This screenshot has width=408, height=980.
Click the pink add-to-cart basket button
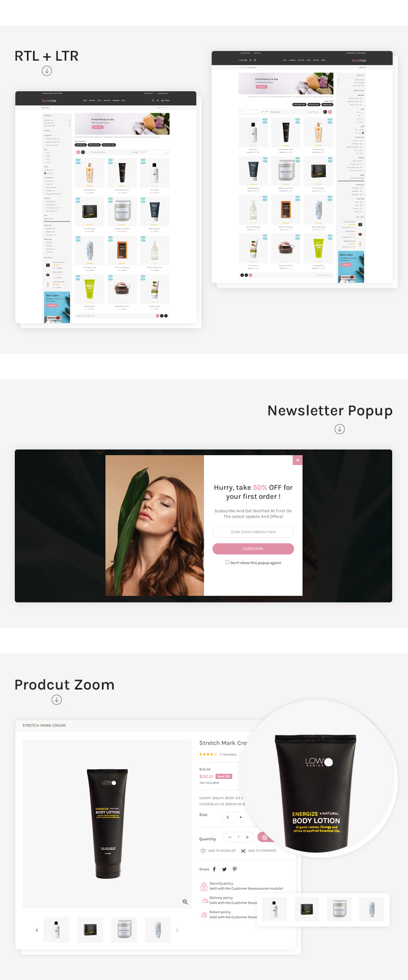pyautogui.click(x=264, y=837)
